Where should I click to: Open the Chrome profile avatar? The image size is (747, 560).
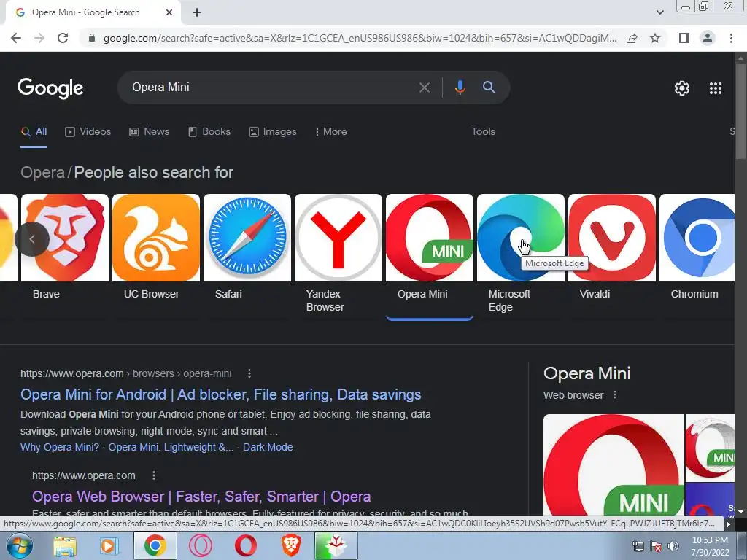point(708,38)
